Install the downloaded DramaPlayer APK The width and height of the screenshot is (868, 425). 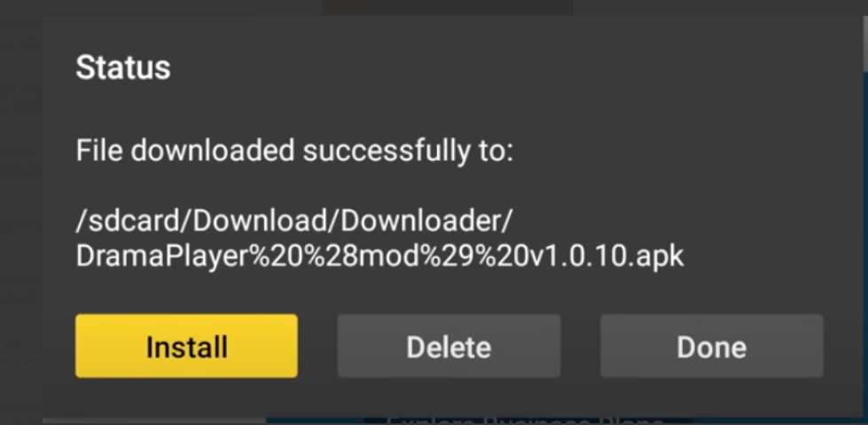[186, 346]
